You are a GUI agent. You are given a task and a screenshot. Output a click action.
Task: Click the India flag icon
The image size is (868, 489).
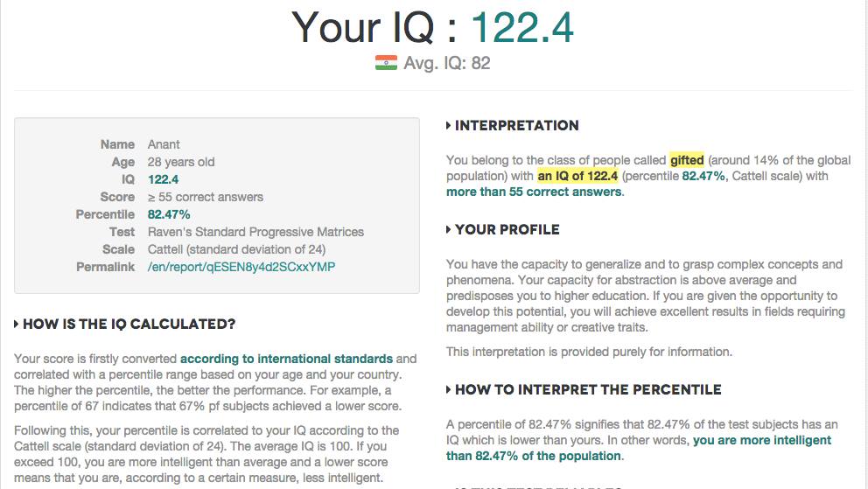tap(386, 63)
